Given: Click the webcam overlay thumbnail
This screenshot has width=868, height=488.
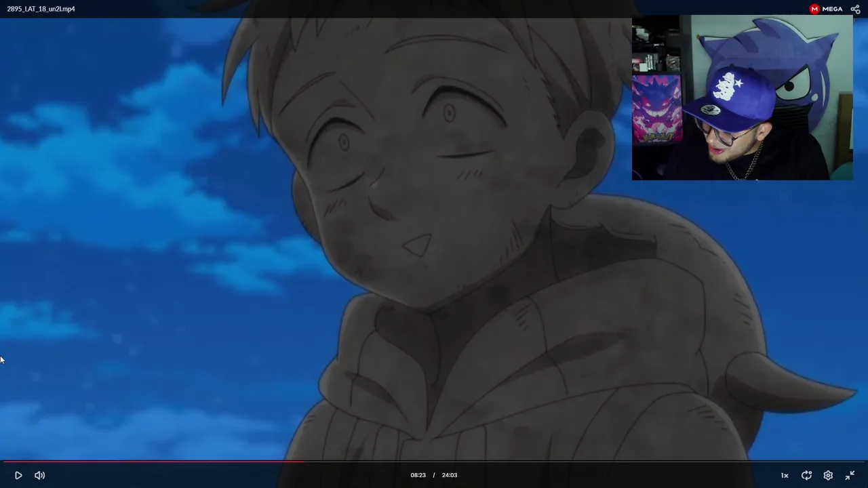Looking at the screenshot, I should pos(743,98).
